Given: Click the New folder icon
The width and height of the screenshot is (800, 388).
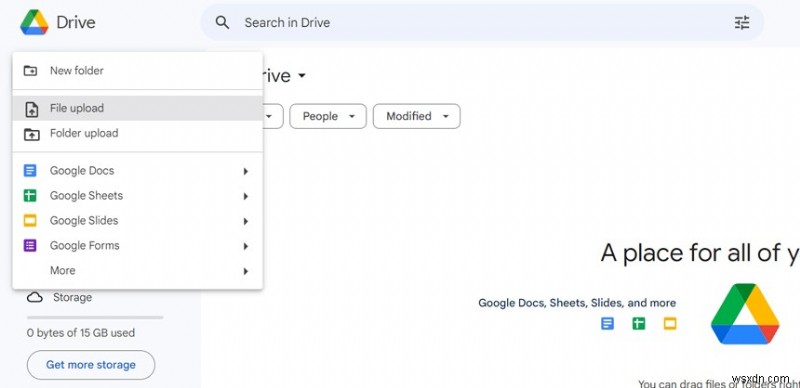Looking at the screenshot, I should click(x=31, y=70).
